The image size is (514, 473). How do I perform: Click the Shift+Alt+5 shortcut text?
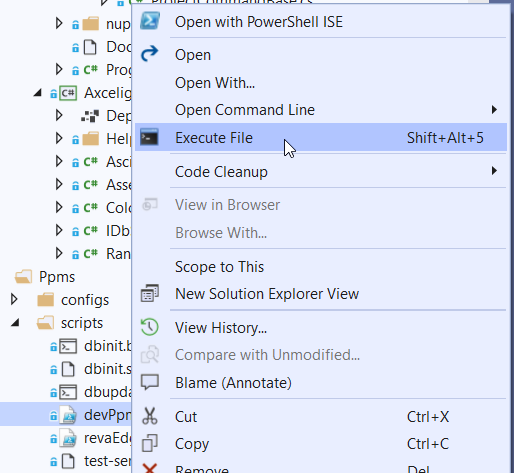[445, 137]
